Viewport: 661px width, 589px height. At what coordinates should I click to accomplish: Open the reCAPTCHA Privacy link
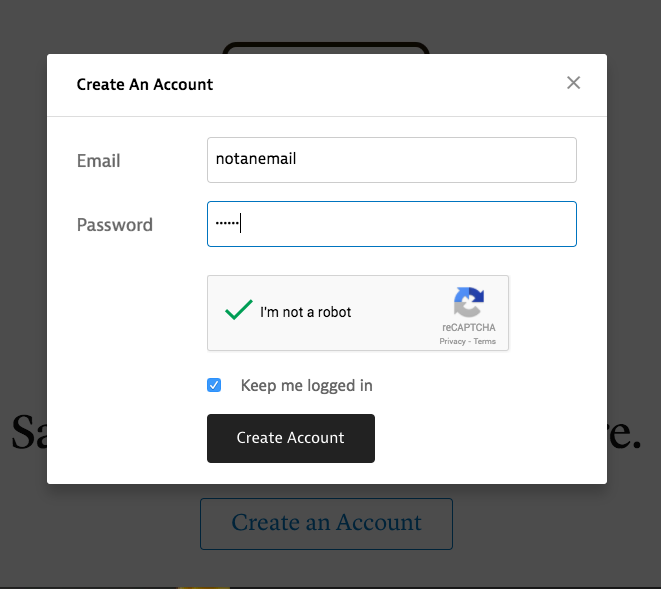[x=452, y=341]
